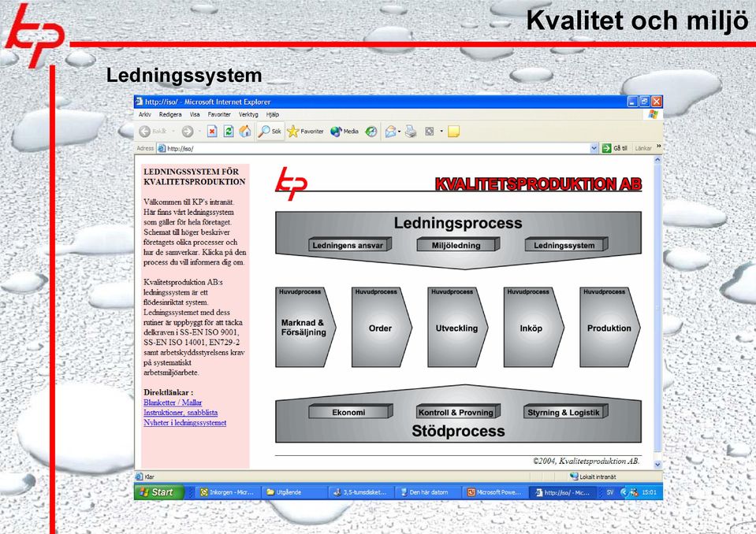Screen dimensions: 756x534
Task: Expand the Mail button dropdown arrow
Action: [399, 132]
